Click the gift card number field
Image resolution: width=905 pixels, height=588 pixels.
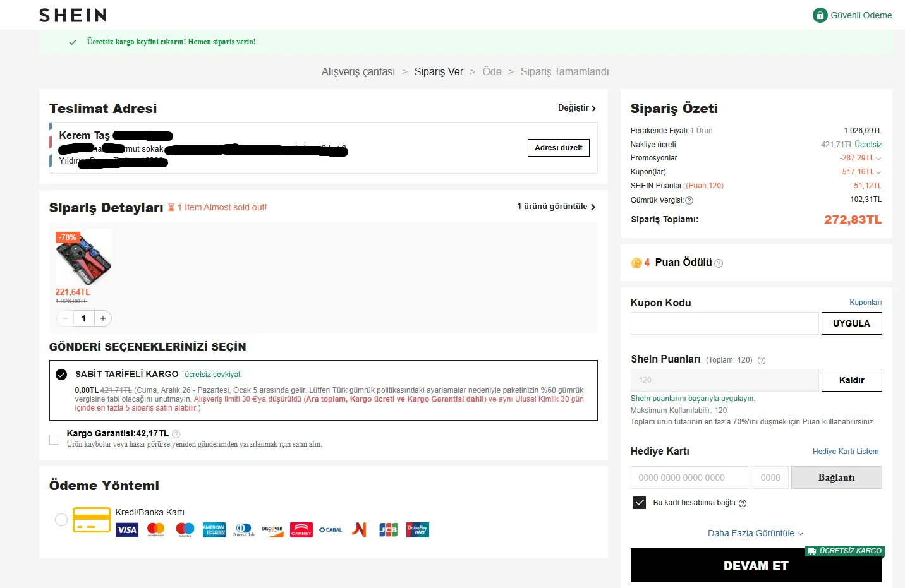[690, 477]
